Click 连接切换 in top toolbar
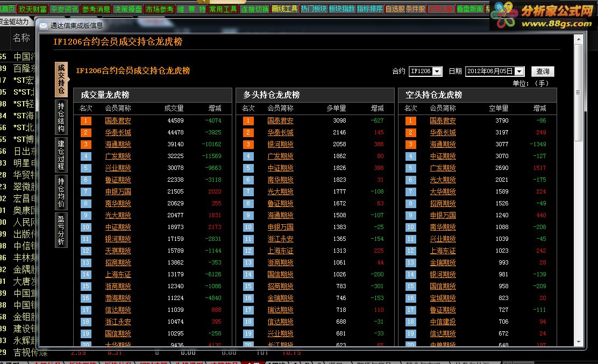The image size is (598, 364). (x=254, y=9)
